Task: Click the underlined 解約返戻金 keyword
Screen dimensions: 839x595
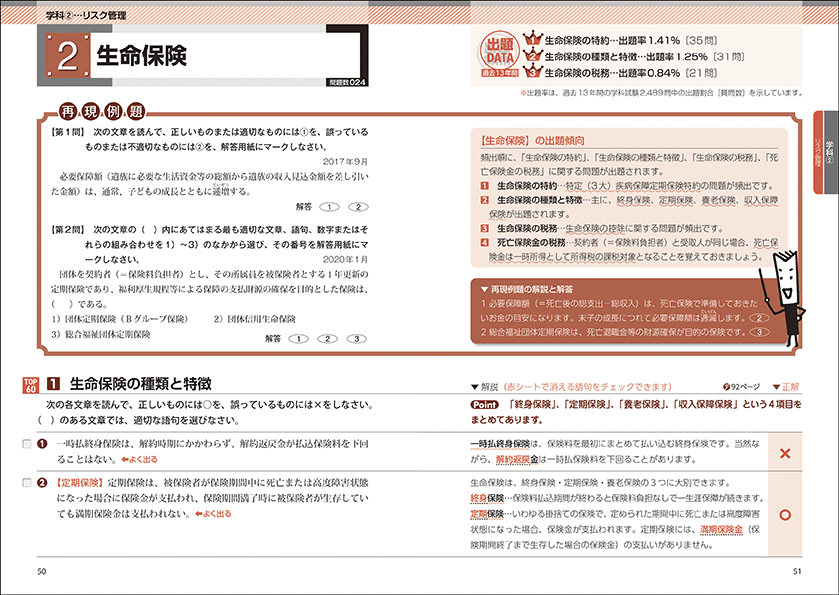Action: (517, 460)
